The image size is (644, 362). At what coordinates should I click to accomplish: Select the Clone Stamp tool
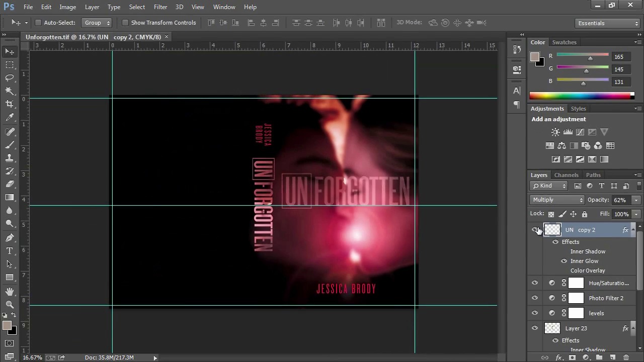point(10,158)
